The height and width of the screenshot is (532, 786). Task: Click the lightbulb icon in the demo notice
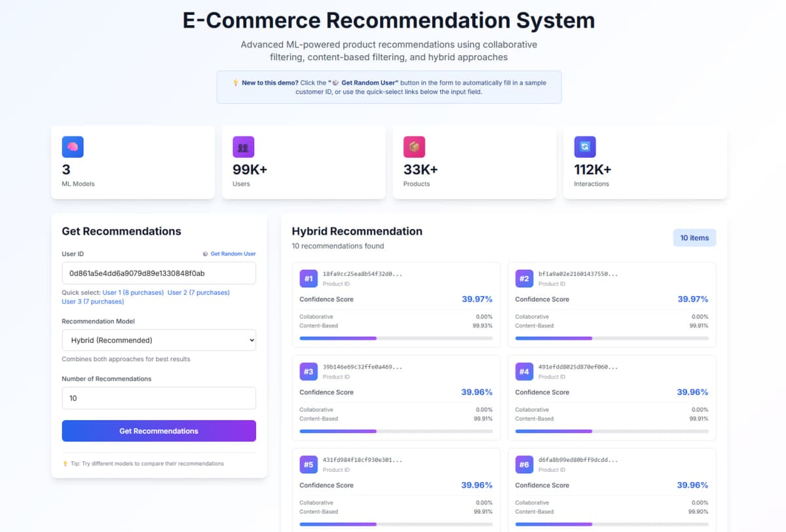tap(236, 83)
